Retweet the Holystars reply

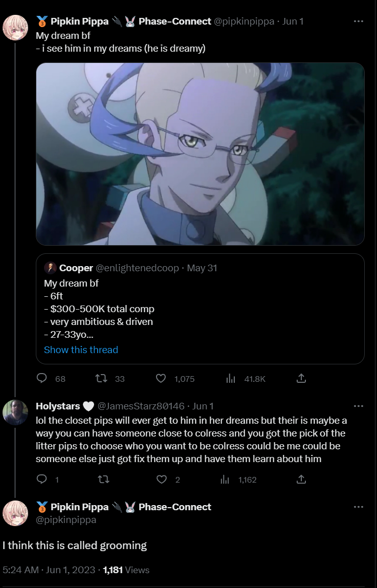(103, 479)
